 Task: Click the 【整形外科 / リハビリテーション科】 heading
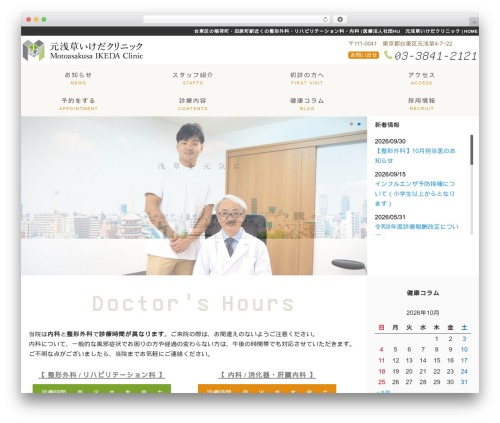click(x=102, y=375)
